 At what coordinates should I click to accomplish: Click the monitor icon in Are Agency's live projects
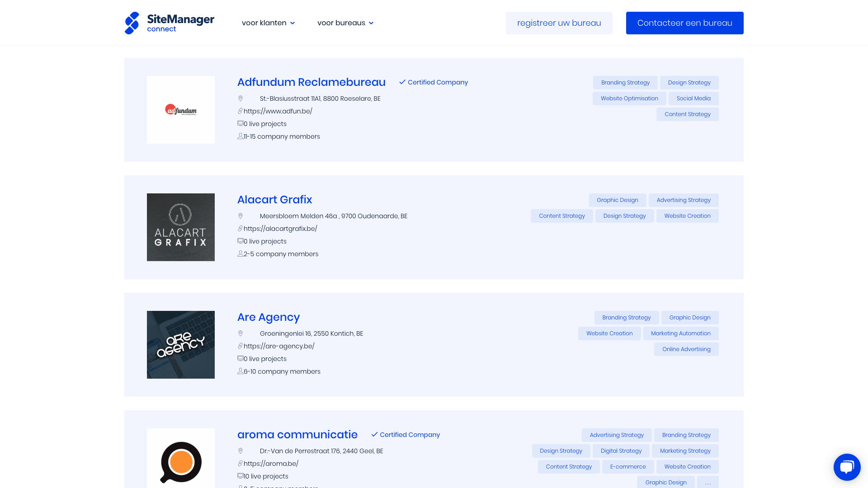[x=240, y=358]
